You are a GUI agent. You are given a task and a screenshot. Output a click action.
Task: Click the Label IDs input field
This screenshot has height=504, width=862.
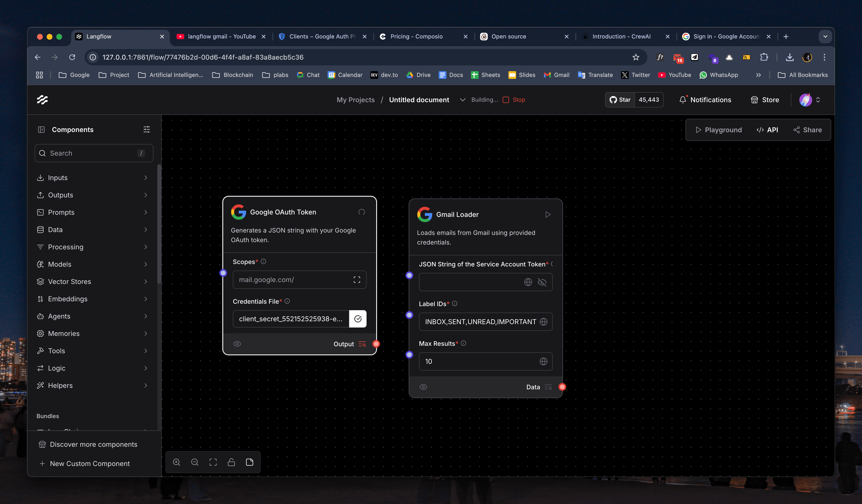[x=485, y=322]
